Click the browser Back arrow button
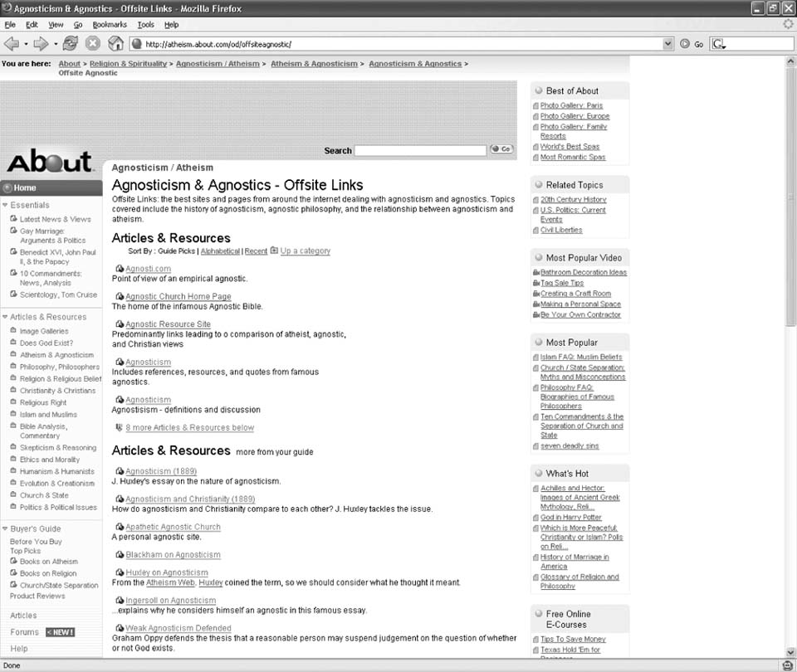 click(x=12, y=43)
